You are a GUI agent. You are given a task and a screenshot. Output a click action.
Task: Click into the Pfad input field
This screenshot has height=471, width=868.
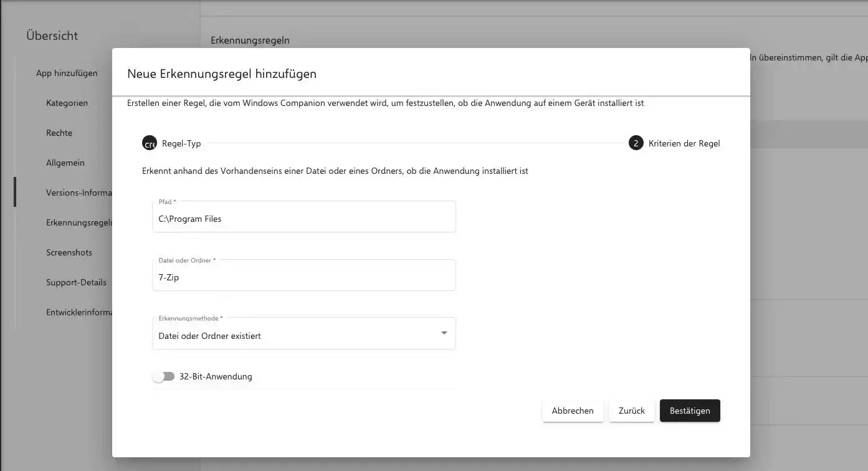(303, 219)
